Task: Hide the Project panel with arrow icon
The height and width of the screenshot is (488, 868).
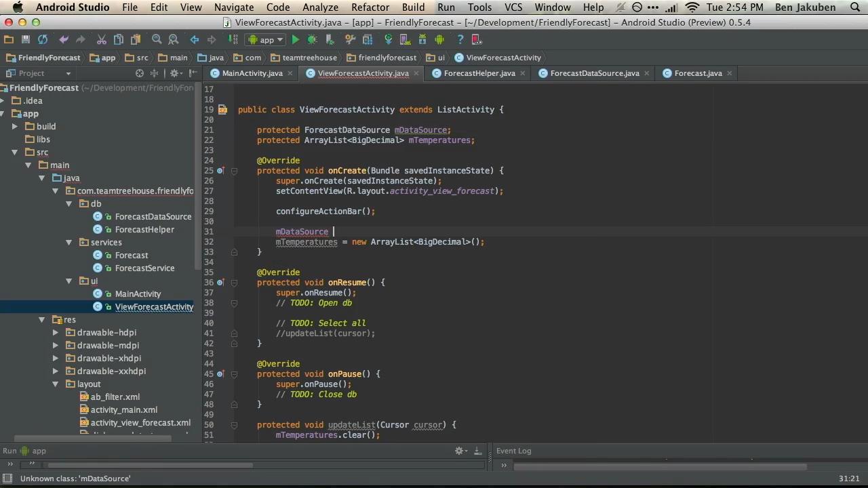Action: click(193, 73)
